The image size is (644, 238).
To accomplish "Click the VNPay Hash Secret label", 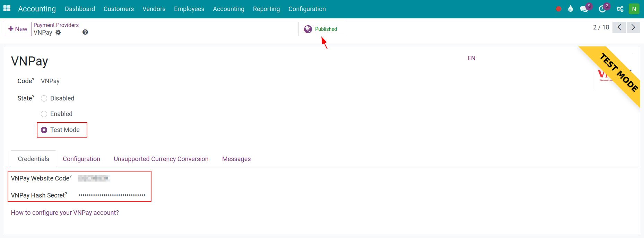I will (x=39, y=195).
